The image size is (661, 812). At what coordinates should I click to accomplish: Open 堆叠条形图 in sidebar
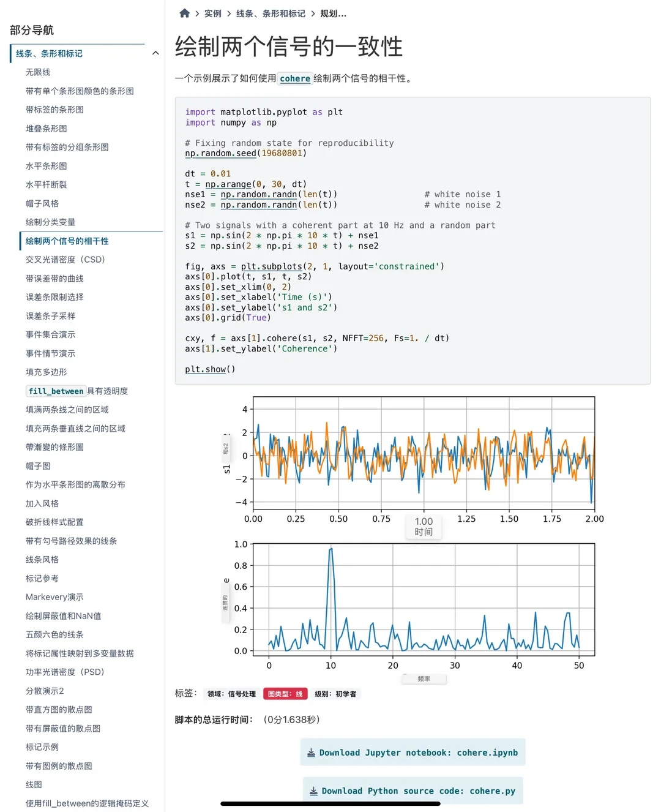pos(47,129)
